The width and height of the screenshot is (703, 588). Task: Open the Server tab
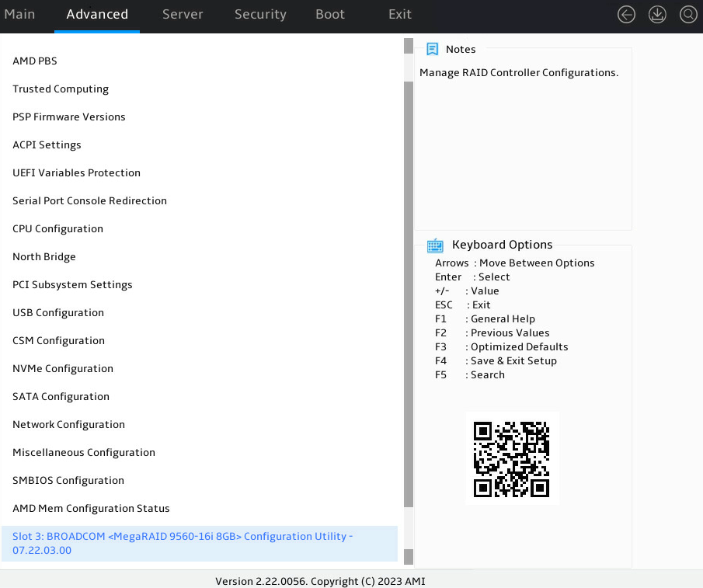pos(183,14)
